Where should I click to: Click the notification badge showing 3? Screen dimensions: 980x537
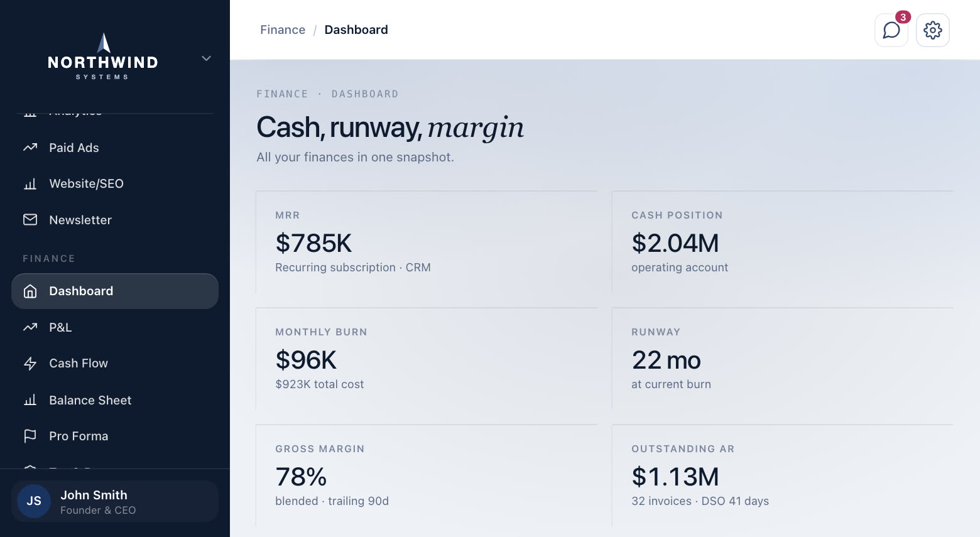(903, 17)
